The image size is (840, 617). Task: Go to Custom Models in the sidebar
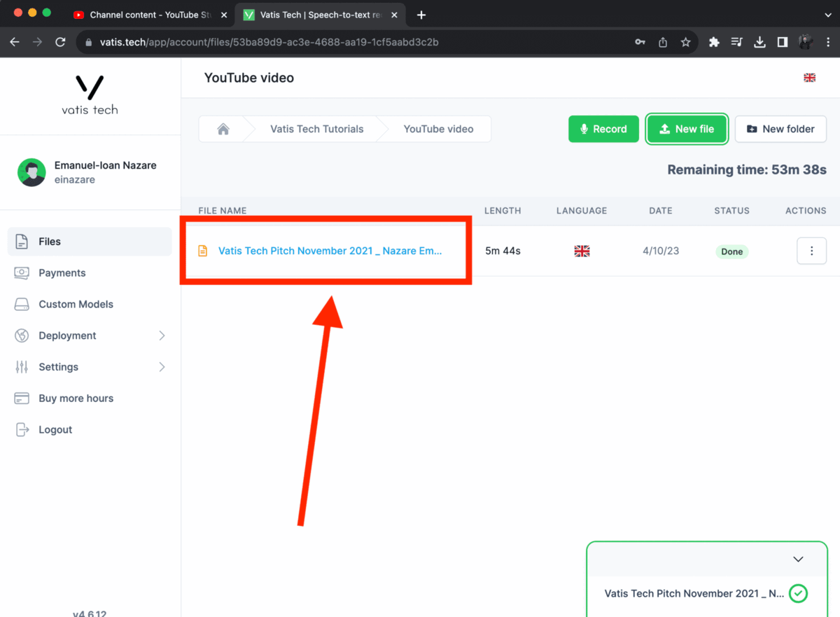point(90,304)
